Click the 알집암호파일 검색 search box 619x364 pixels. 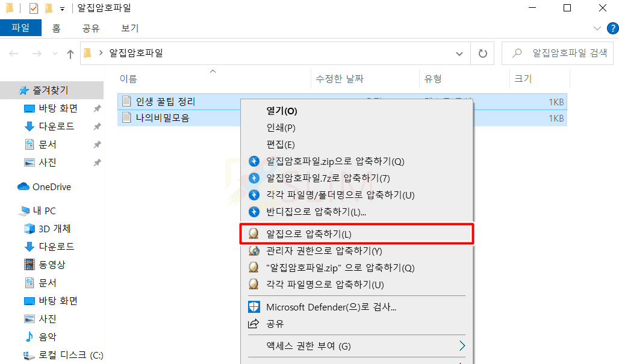(x=558, y=53)
